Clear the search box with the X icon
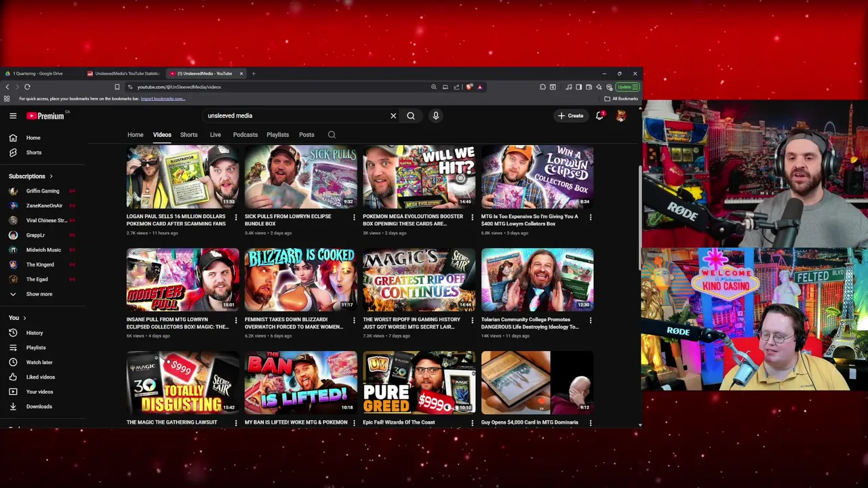 393,116
